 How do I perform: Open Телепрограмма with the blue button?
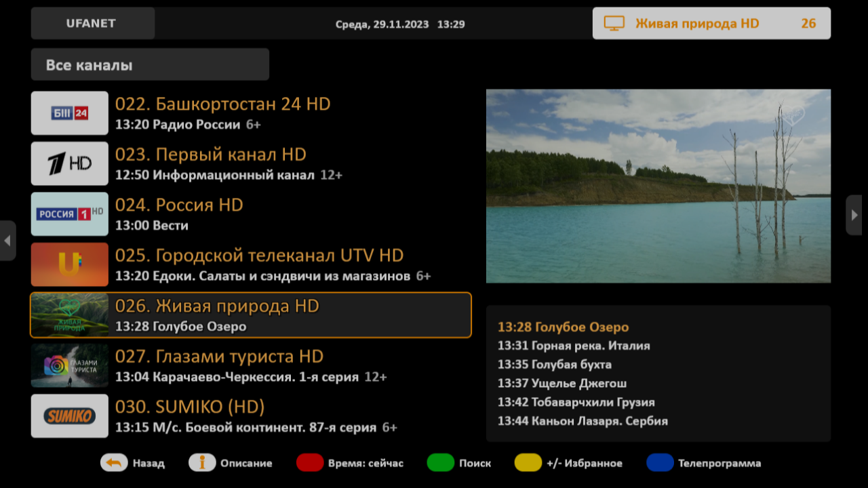point(660,463)
